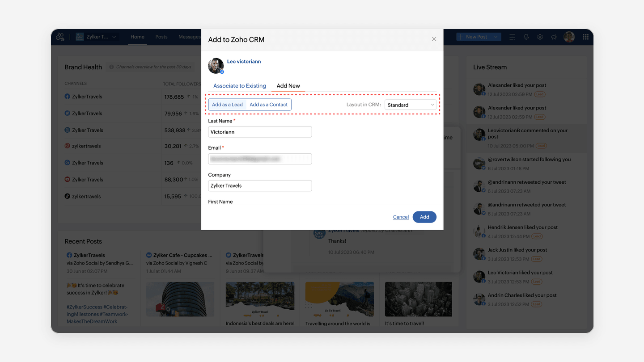Viewport: 644px width, 362px height.
Task: Open Leo victoriann profile link
Action: pyautogui.click(x=244, y=61)
